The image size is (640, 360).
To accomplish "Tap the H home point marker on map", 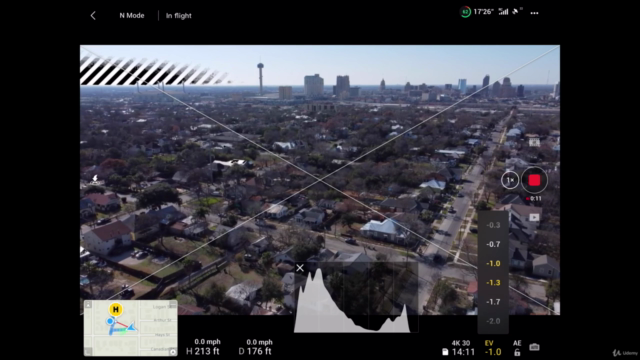I will click(116, 309).
